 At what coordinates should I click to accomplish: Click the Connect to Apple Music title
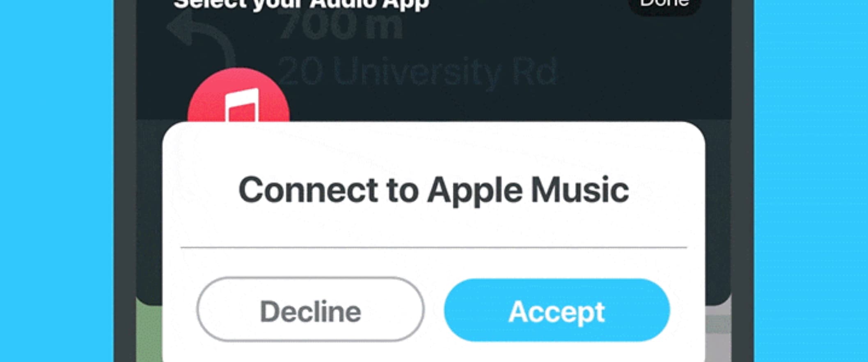tap(434, 190)
